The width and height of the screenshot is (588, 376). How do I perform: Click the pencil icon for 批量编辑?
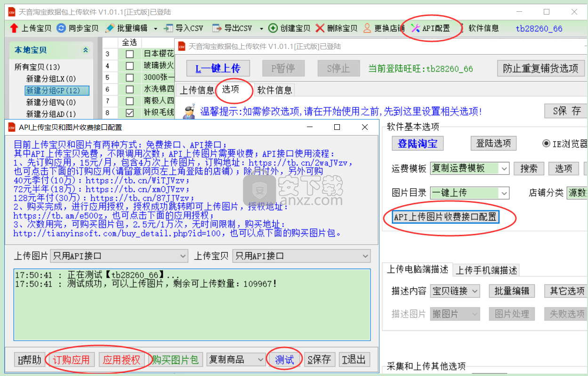tap(110, 28)
